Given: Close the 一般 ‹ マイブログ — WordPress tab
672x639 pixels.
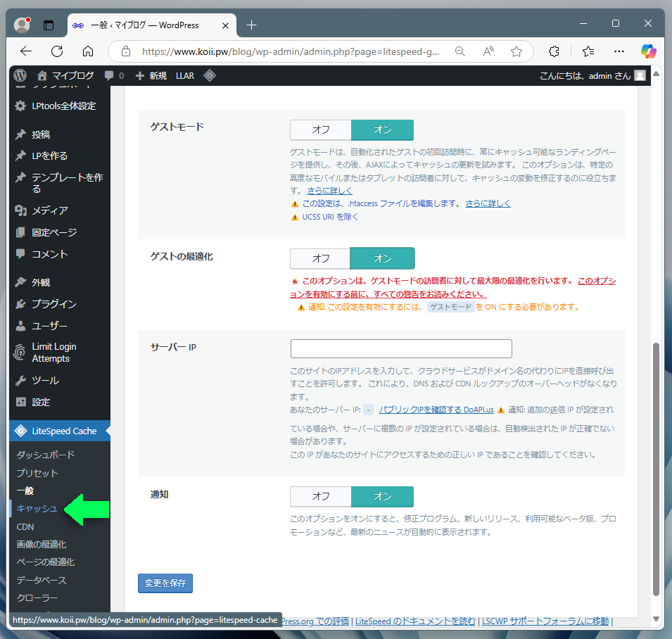Looking at the screenshot, I should click(225, 26).
